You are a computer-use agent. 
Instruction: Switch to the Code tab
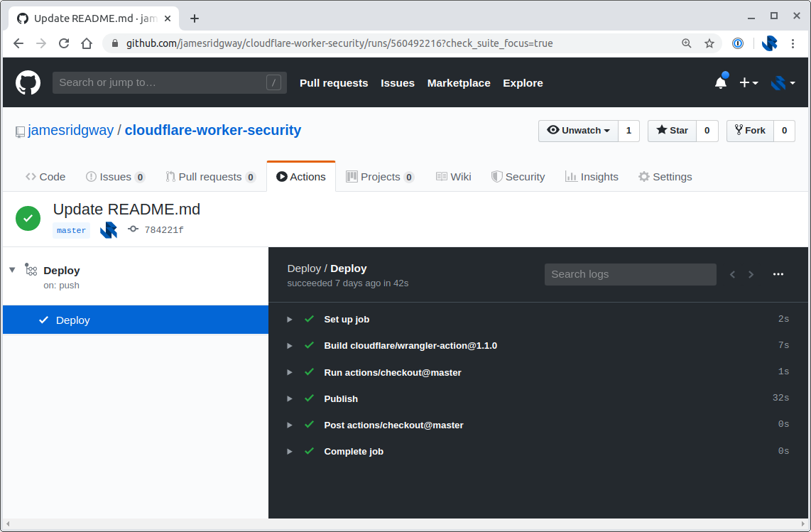pos(45,177)
